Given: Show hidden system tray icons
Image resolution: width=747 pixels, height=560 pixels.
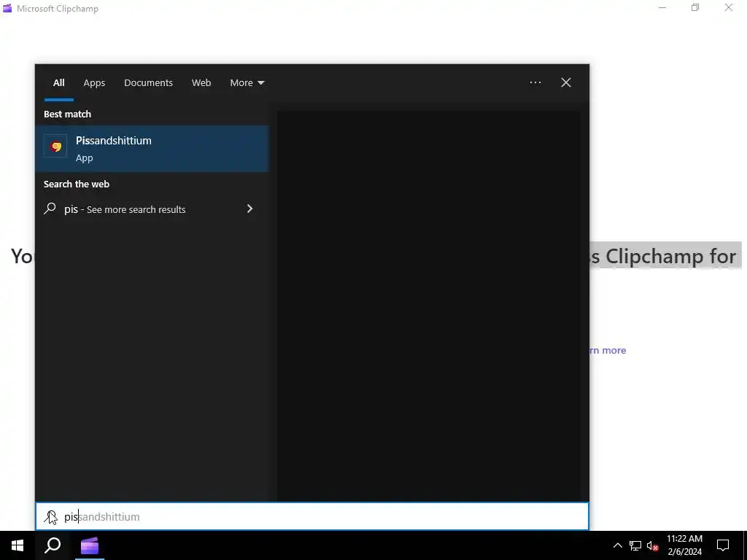Looking at the screenshot, I should (x=617, y=545).
